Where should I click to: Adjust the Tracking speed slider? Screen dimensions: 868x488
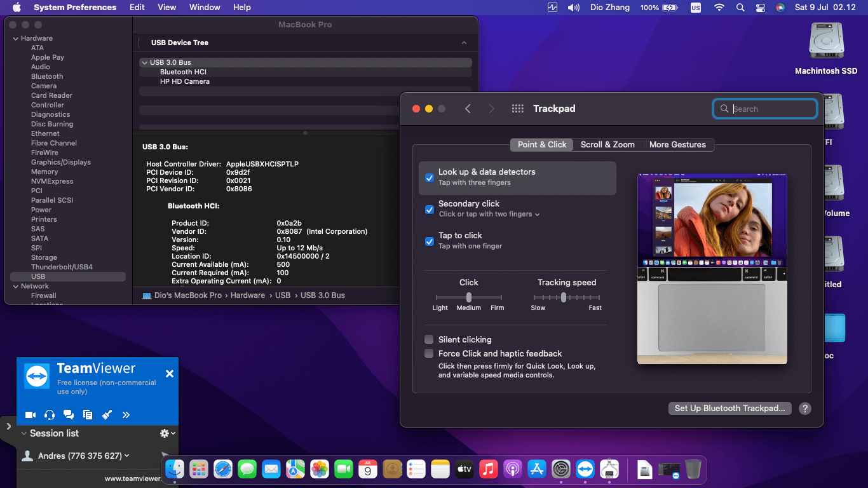click(564, 297)
